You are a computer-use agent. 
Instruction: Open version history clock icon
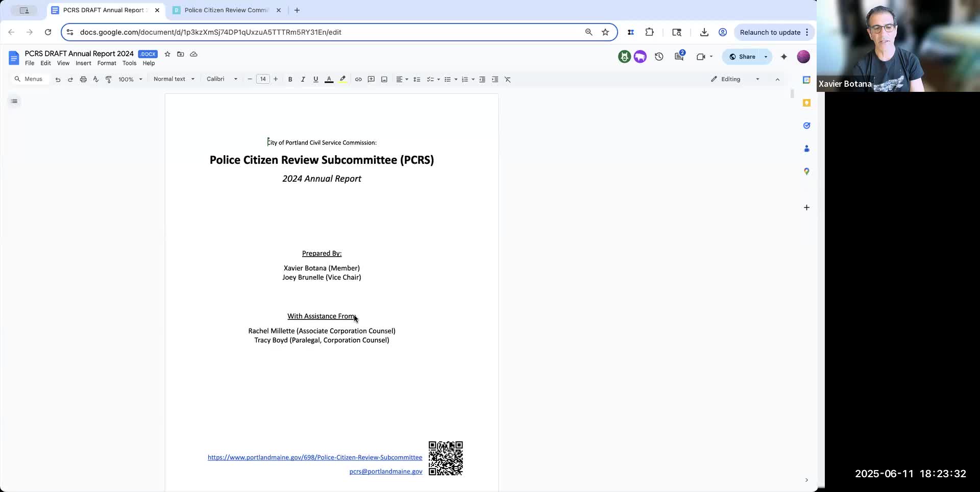click(x=659, y=57)
